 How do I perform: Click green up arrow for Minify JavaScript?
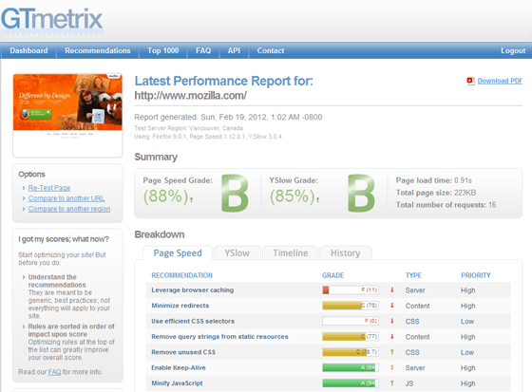pyautogui.click(x=391, y=383)
